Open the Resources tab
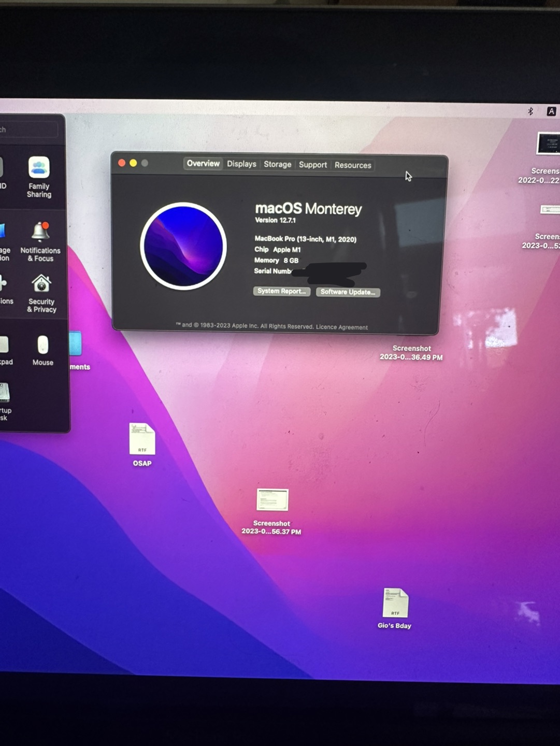The image size is (560, 746). click(353, 165)
